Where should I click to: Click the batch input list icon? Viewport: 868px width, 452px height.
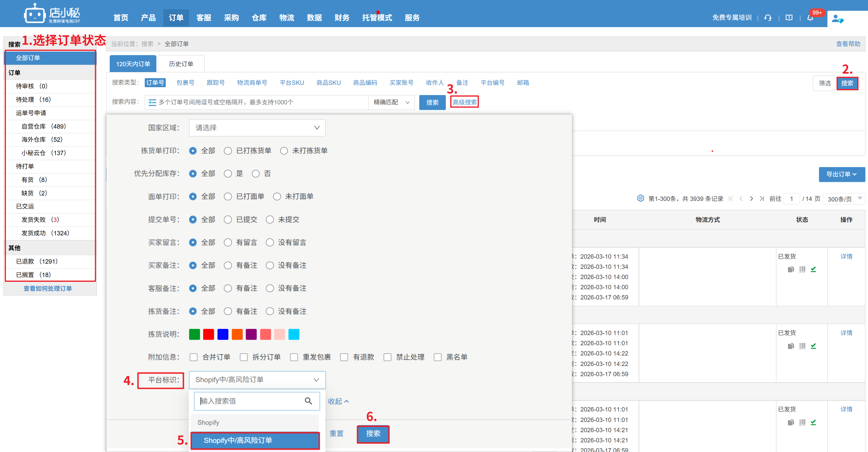click(x=152, y=102)
